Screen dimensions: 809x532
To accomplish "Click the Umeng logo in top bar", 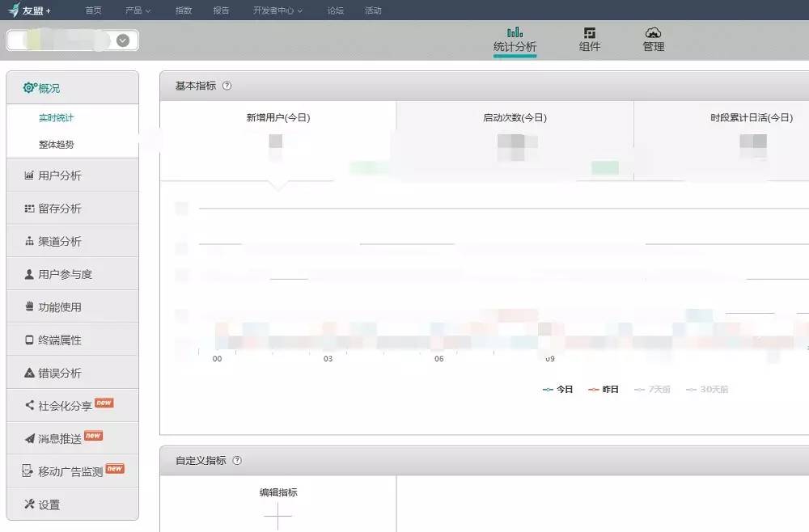I will pos(29,10).
